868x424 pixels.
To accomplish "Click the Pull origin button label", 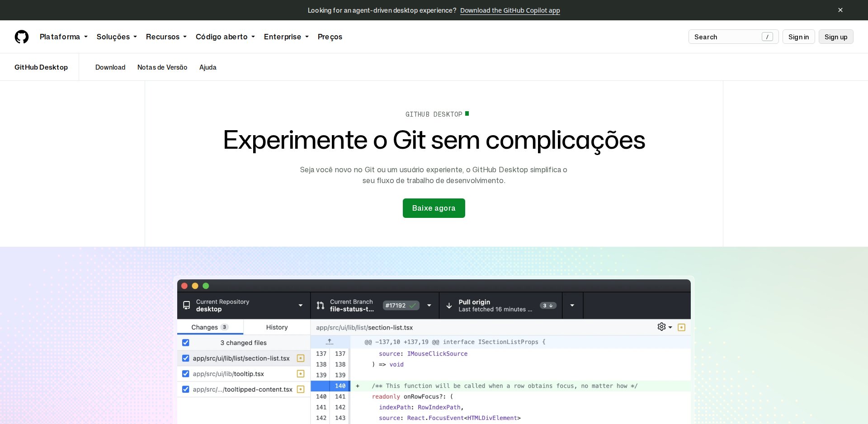I will (474, 302).
